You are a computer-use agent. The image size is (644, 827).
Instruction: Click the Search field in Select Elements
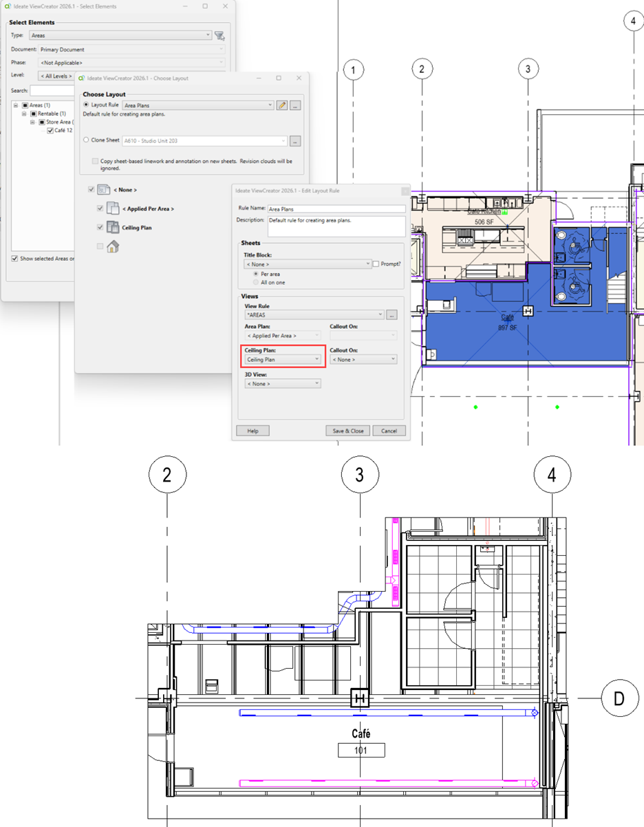[52, 91]
